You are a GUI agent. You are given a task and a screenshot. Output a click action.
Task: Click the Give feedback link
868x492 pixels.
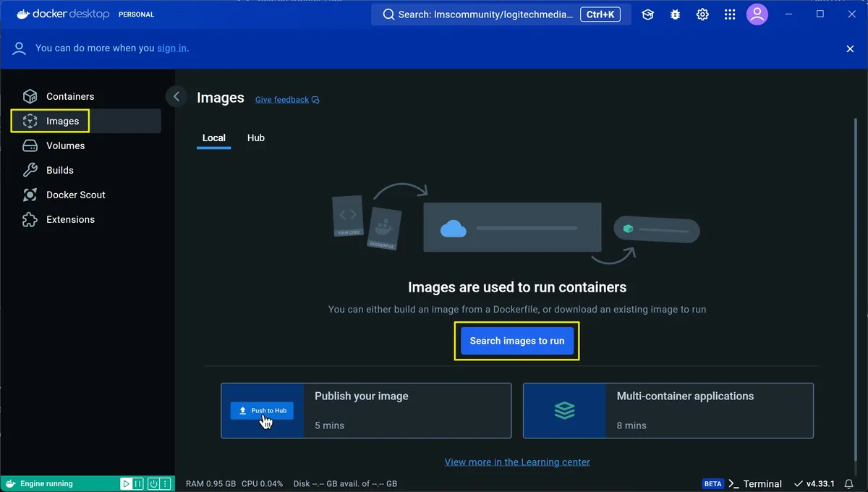click(x=287, y=100)
